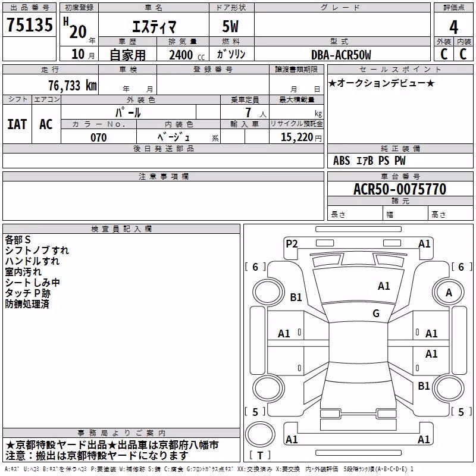Select the circled A on the wheel diagram

(x=449, y=292)
